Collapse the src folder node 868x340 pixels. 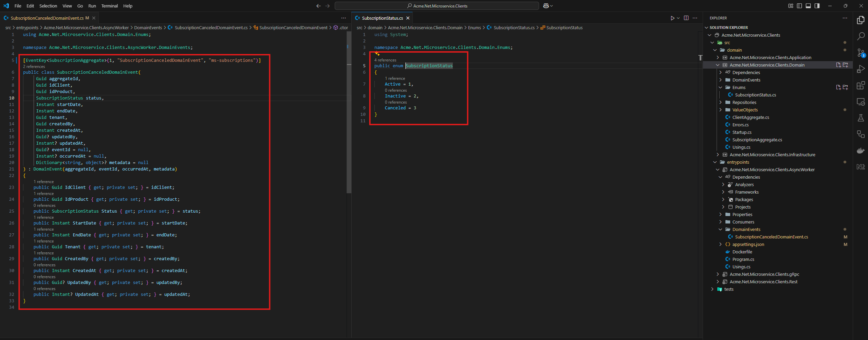[x=712, y=42]
